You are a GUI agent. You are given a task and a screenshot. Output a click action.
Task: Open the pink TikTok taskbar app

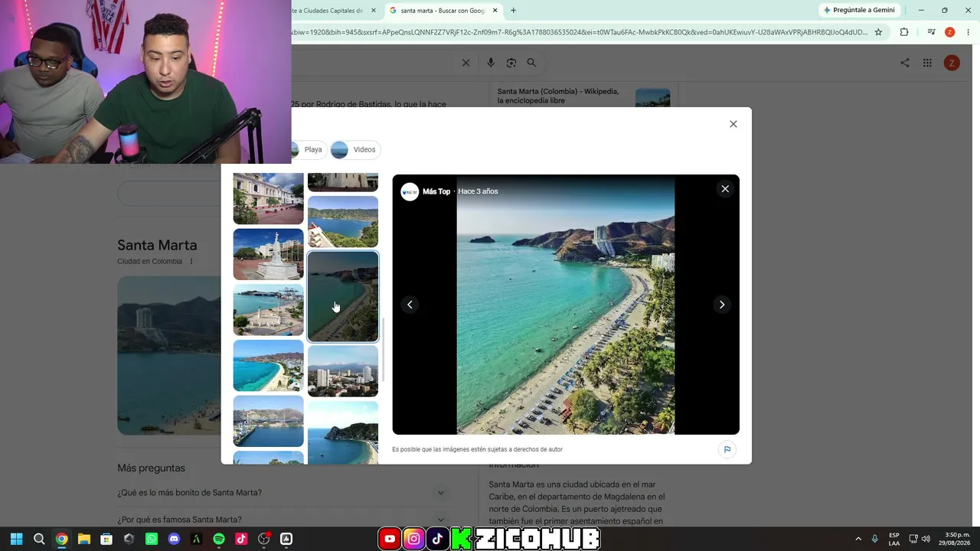pos(241,539)
